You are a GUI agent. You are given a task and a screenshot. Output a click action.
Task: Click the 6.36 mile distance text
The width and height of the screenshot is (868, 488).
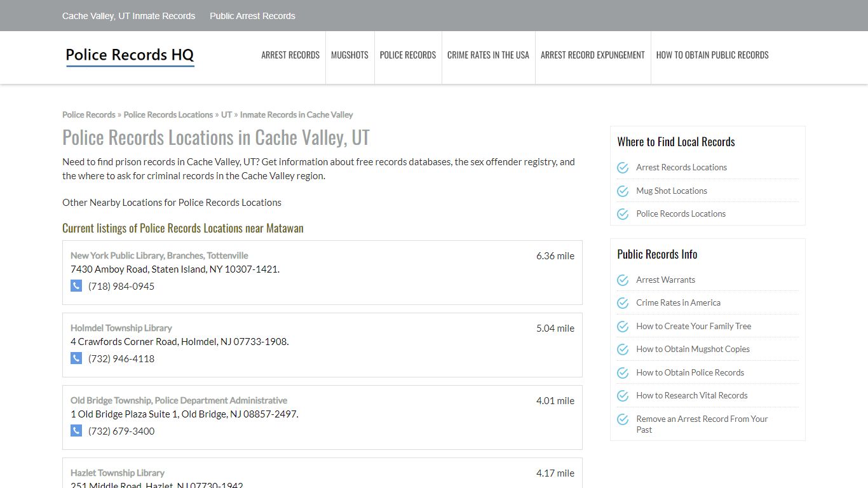(x=555, y=256)
